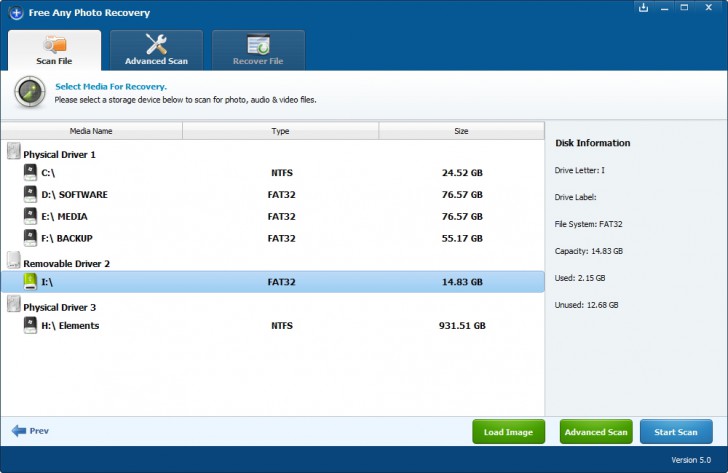
Task: Select the Scan File tab
Action: (x=54, y=50)
